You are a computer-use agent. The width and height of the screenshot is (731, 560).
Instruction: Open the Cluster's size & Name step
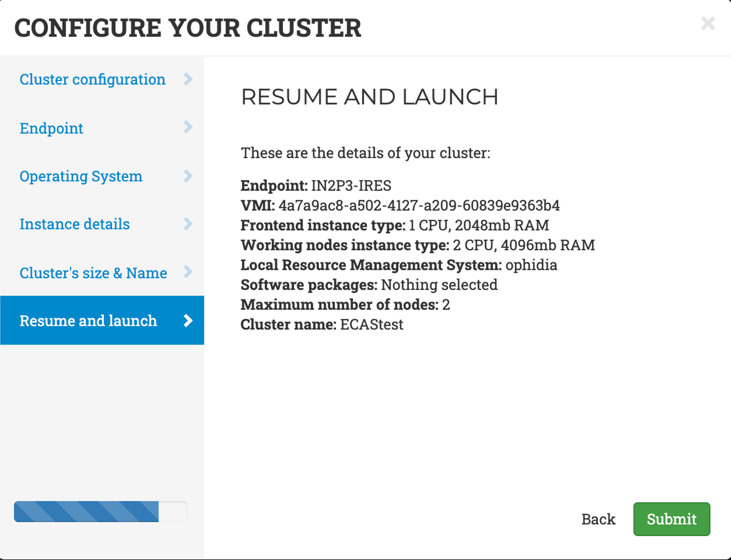93,272
